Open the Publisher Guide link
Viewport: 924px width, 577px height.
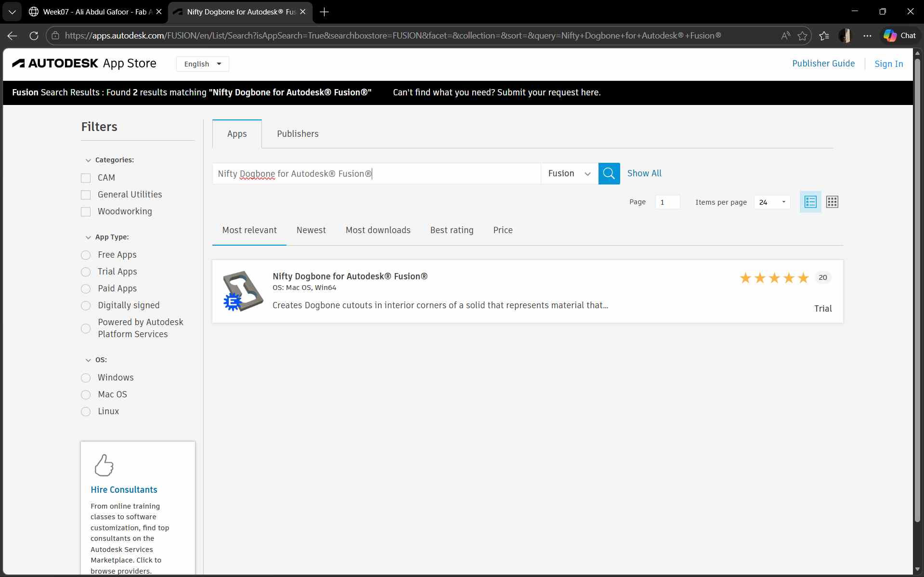[823, 64]
